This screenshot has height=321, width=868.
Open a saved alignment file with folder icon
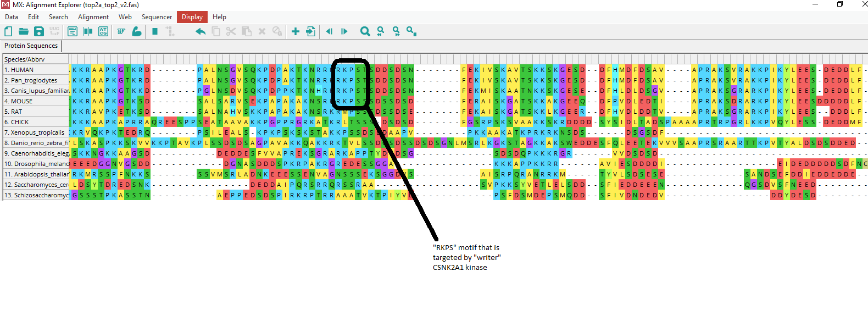tap(24, 32)
